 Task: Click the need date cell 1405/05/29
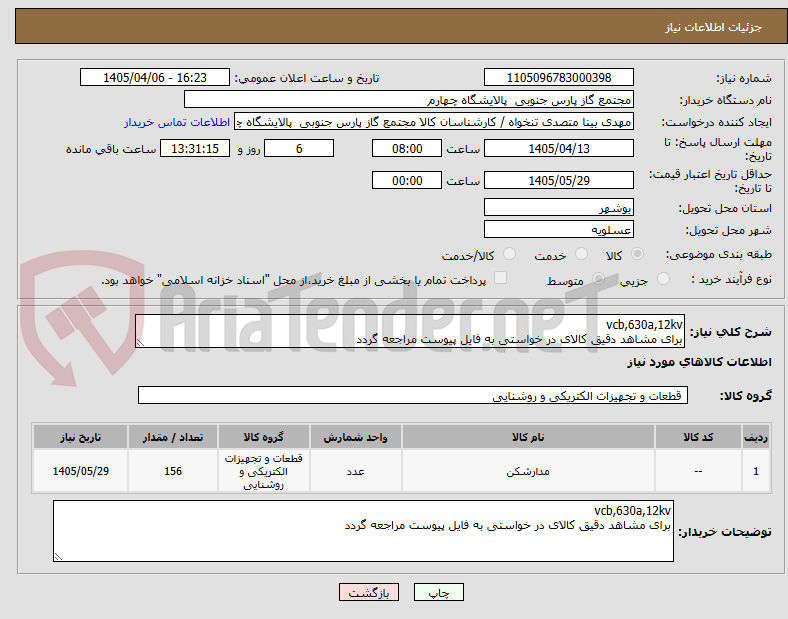(80, 471)
